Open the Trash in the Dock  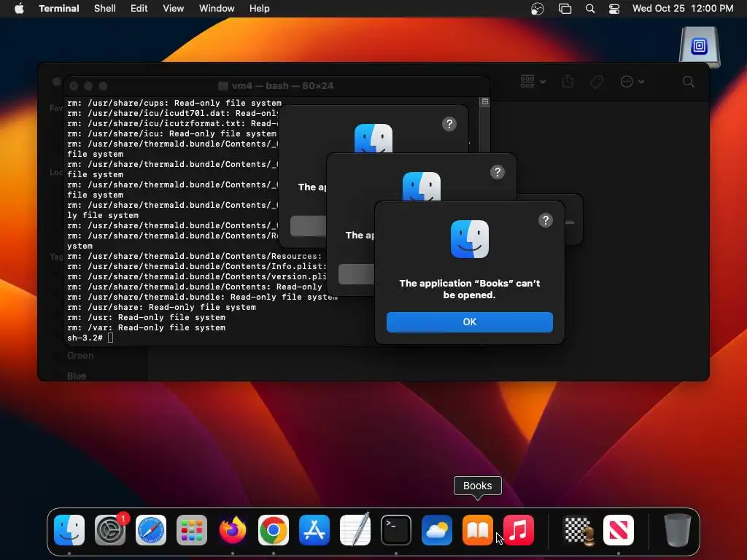coord(678,530)
